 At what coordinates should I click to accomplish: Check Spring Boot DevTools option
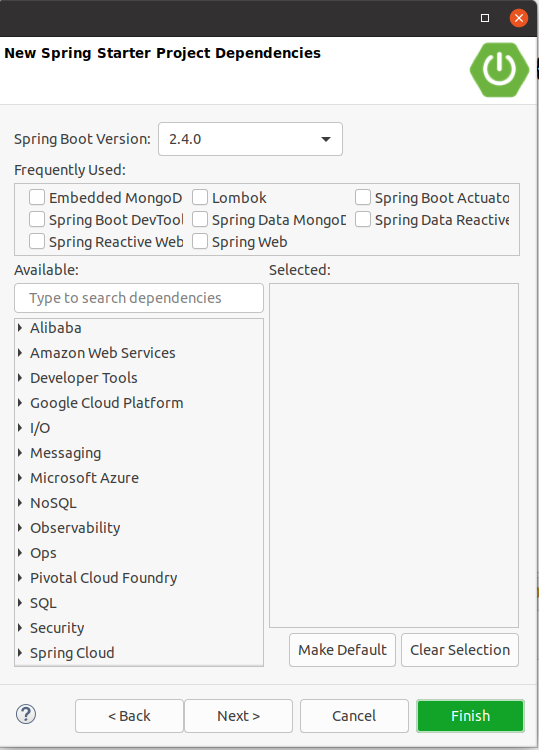pyautogui.click(x=37, y=220)
